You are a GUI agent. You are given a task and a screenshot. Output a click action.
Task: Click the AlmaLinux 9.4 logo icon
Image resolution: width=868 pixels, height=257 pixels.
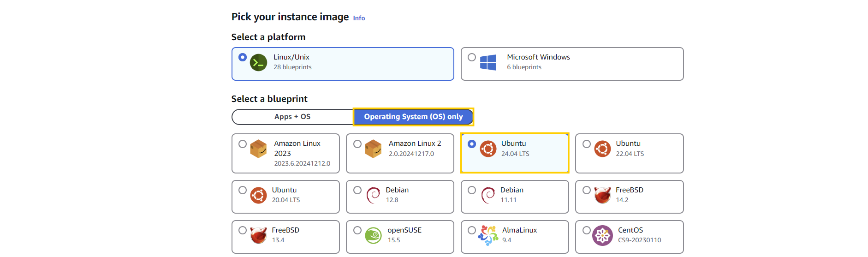[488, 235]
